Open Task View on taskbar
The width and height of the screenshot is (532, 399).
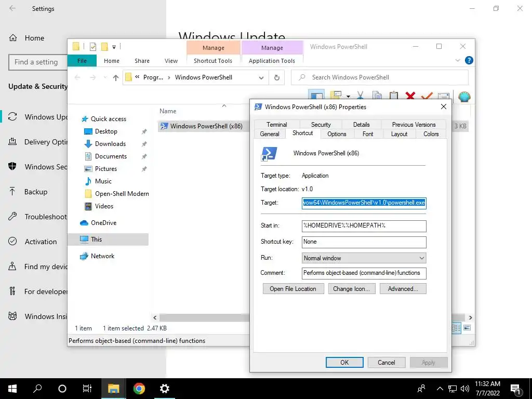tap(87, 389)
